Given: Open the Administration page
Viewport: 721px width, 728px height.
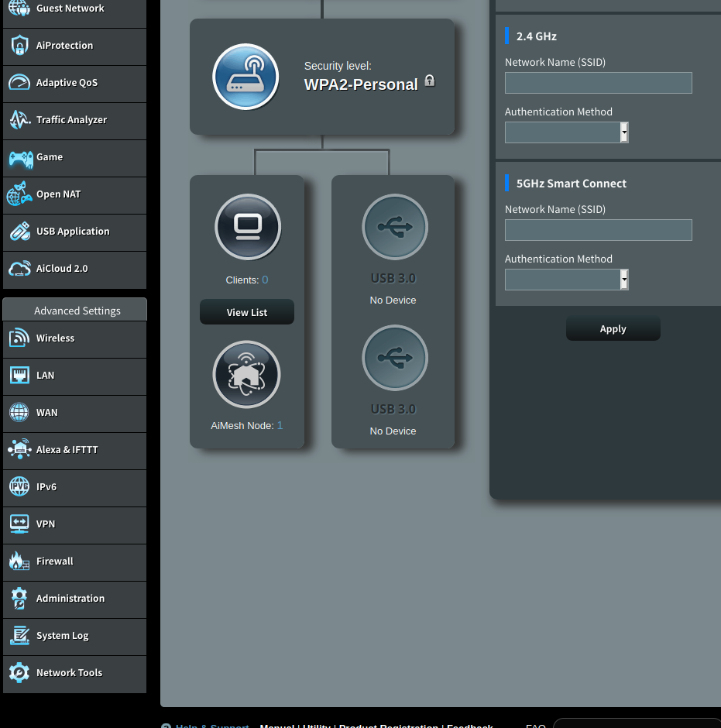Looking at the screenshot, I should (74, 599).
